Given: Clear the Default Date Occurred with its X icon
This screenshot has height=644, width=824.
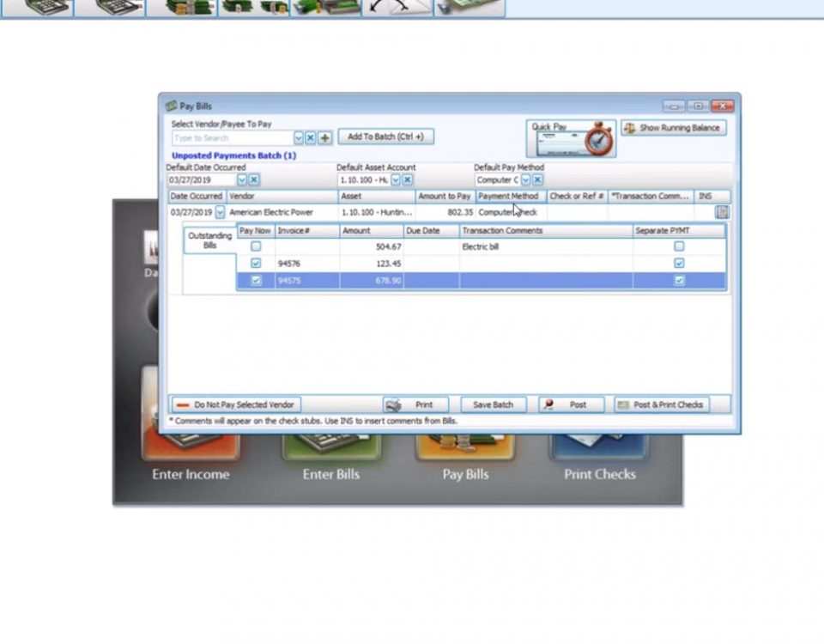Looking at the screenshot, I should point(254,180).
